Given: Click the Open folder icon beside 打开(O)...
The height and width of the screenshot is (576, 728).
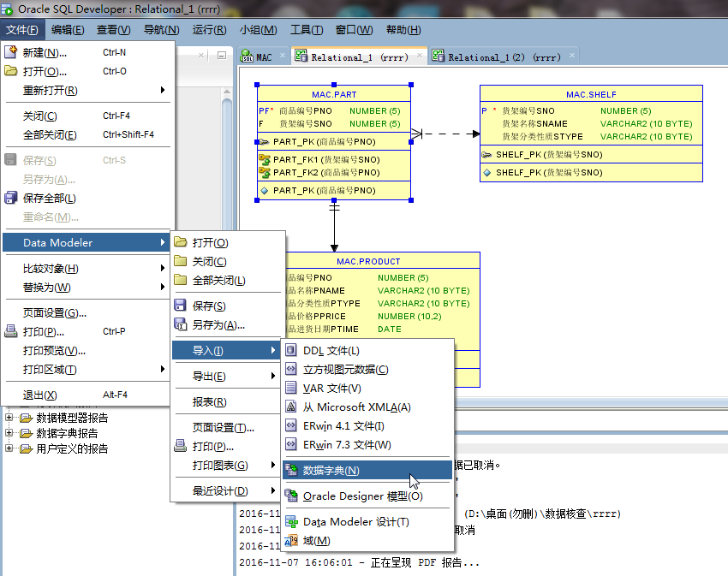Looking at the screenshot, I should (x=10, y=71).
